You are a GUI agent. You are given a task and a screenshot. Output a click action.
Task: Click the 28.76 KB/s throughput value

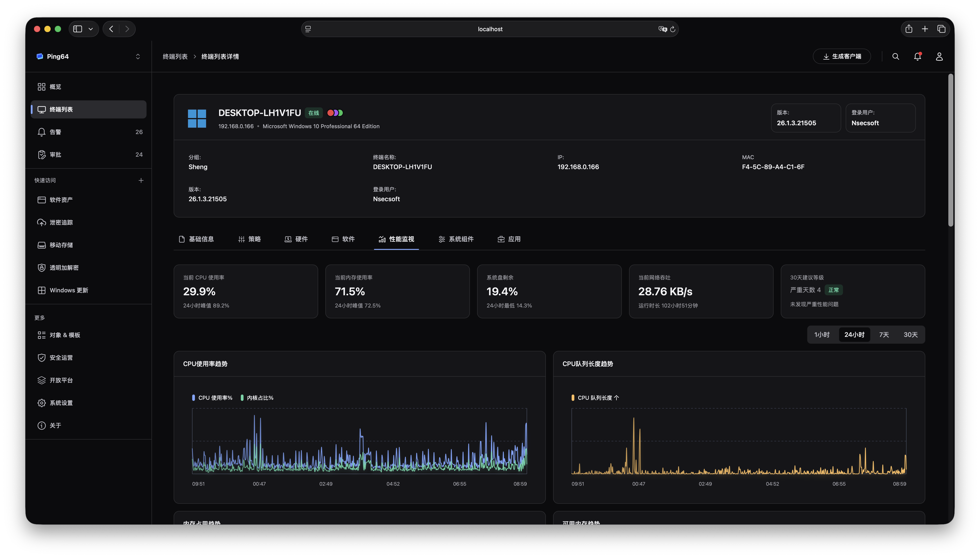665,291
